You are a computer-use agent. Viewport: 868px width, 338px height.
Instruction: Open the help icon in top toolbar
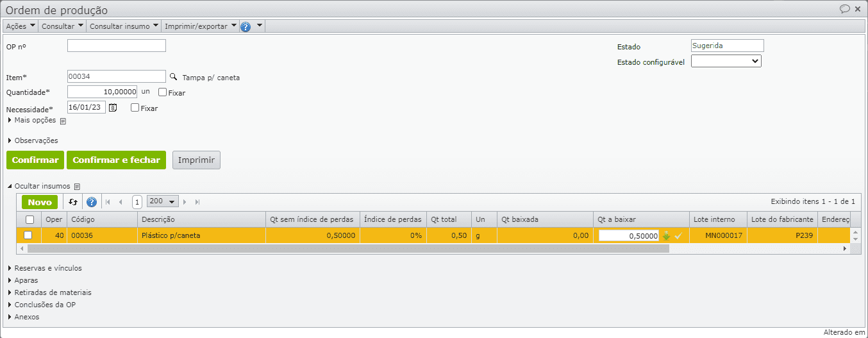pos(246,26)
